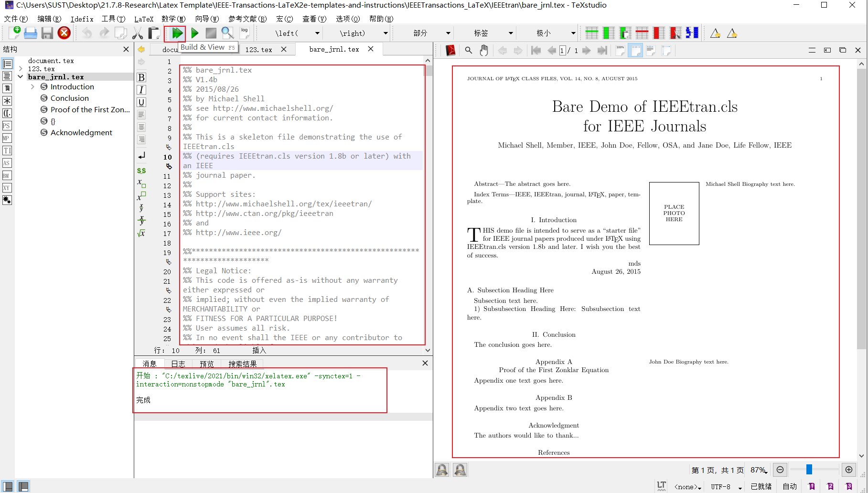
Task: Toggle LanguageTool checking via LT status icon
Action: 661,485
